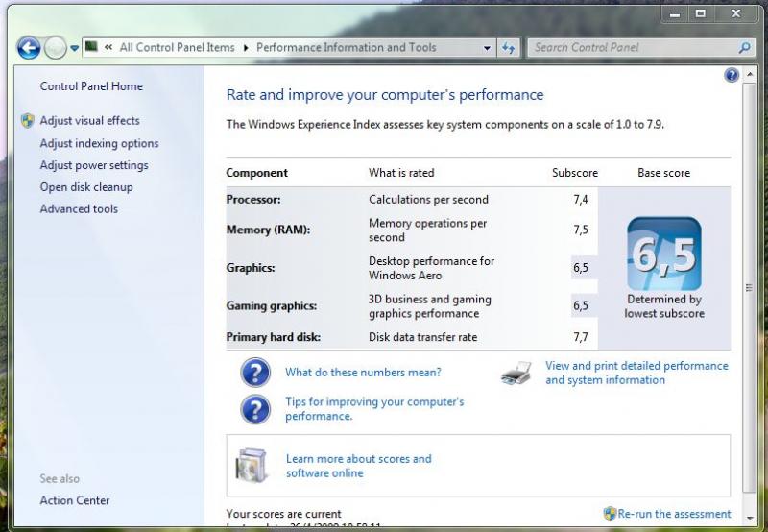
Task: Click the Control Panel icon in address bar
Action: [x=91, y=46]
